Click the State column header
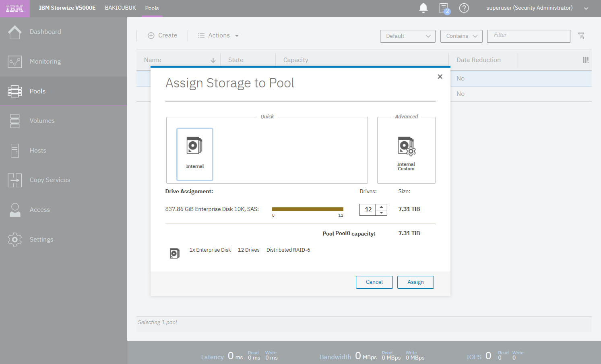Image resolution: width=601 pixels, height=364 pixels. 236,60
